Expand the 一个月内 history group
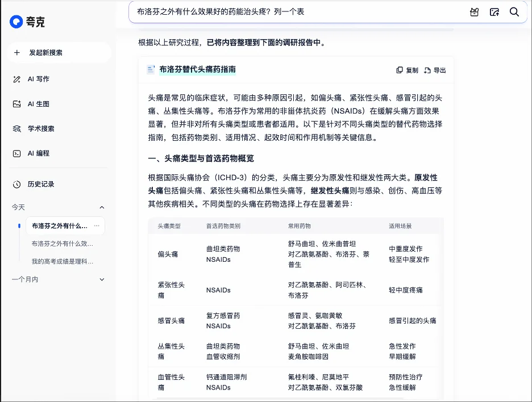 (x=102, y=279)
